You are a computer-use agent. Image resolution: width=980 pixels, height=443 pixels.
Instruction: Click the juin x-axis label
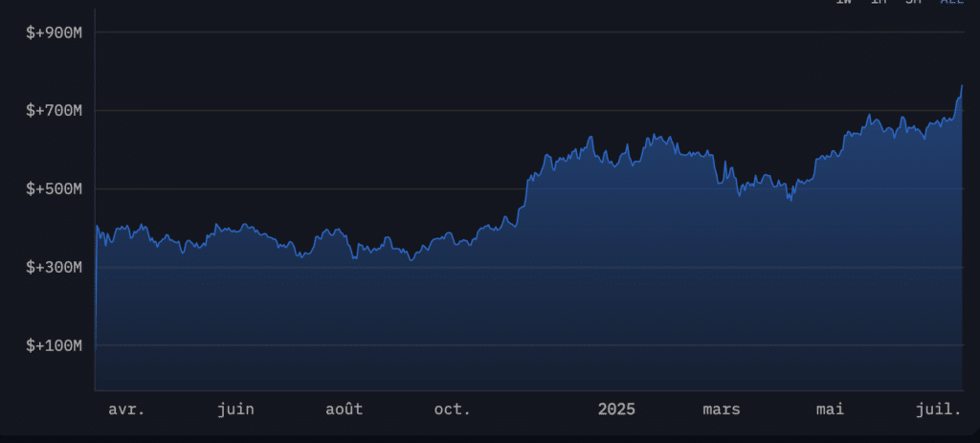[x=235, y=410]
